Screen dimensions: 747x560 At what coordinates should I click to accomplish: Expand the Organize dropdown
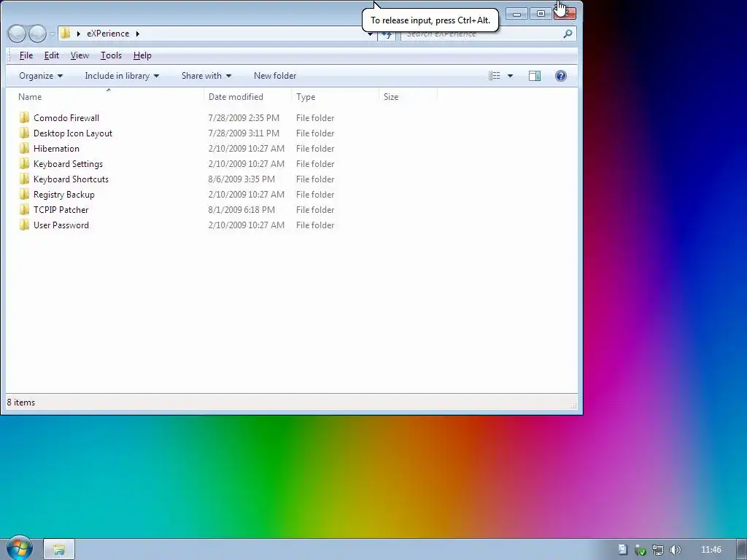click(41, 76)
